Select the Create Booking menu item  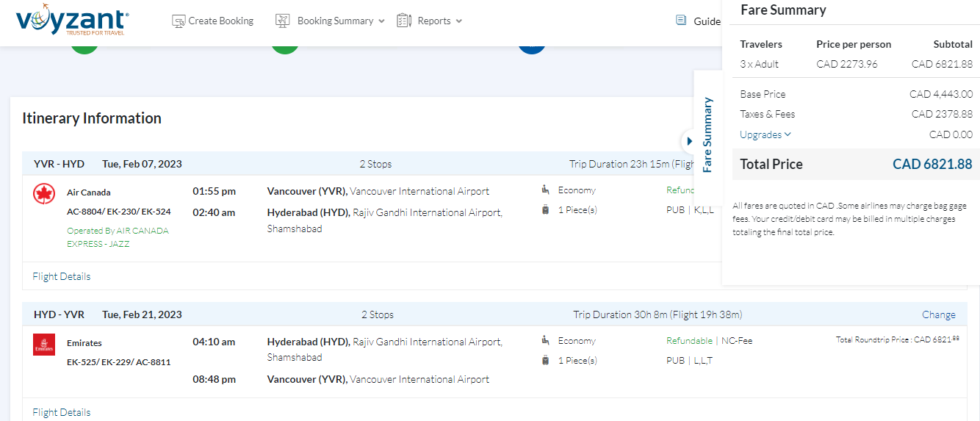point(220,21)
